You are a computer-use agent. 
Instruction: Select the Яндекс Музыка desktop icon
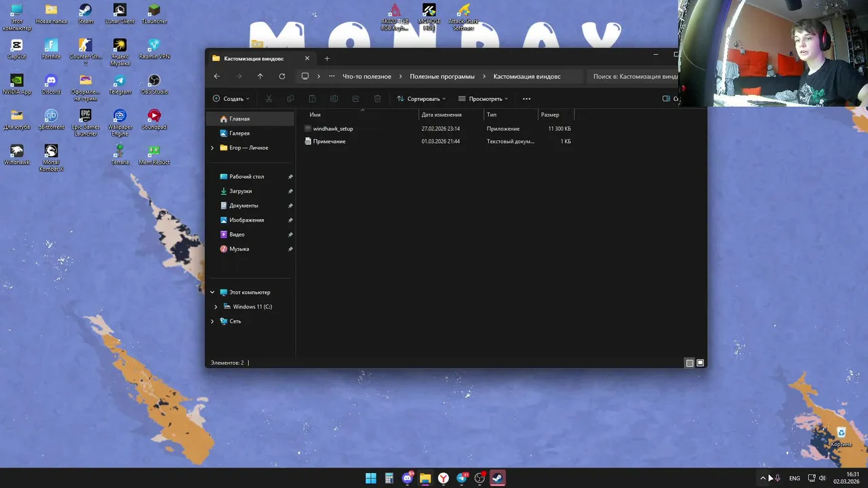click(x=120, y=52)
